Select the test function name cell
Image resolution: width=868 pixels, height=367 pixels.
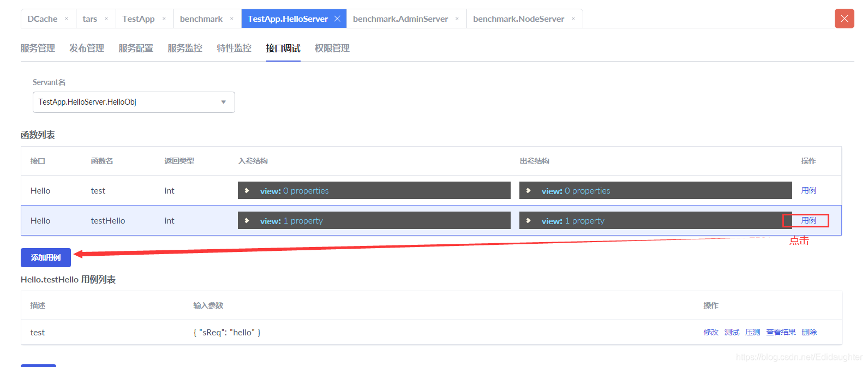coord(98,190)
